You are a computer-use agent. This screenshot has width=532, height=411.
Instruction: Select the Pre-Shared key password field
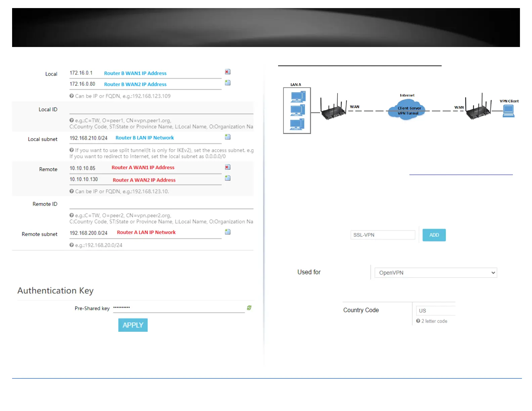point(178,308)
